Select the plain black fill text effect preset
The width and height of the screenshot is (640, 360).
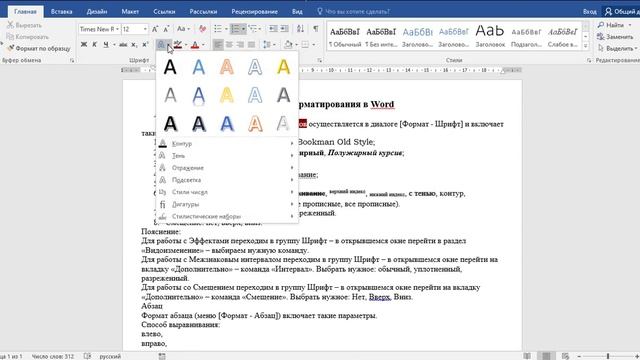pos(170,67)
